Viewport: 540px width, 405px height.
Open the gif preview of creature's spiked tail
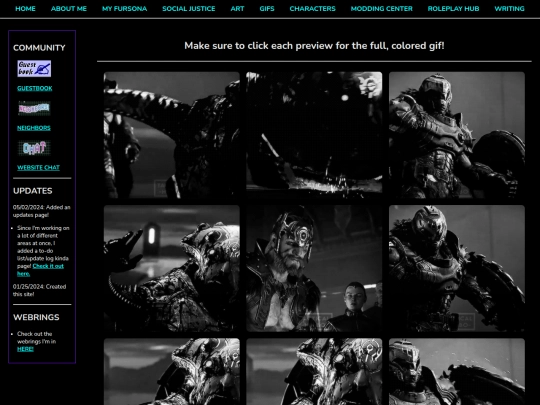point(172,135)
